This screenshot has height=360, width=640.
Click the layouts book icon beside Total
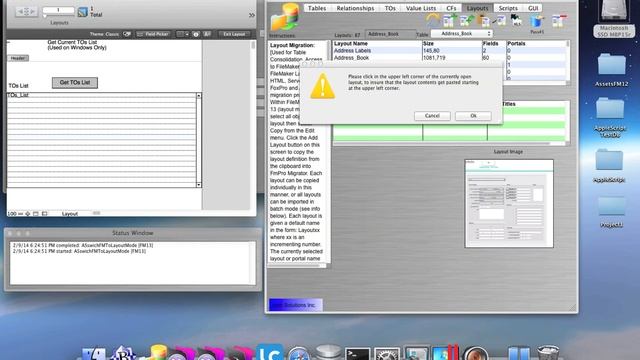[82, 12]
